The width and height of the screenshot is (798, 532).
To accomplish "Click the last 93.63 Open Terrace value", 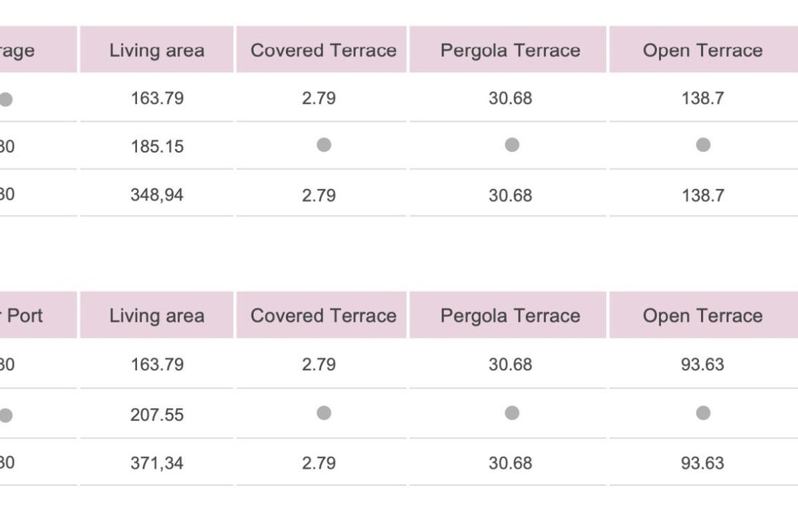I will (702, 463).
